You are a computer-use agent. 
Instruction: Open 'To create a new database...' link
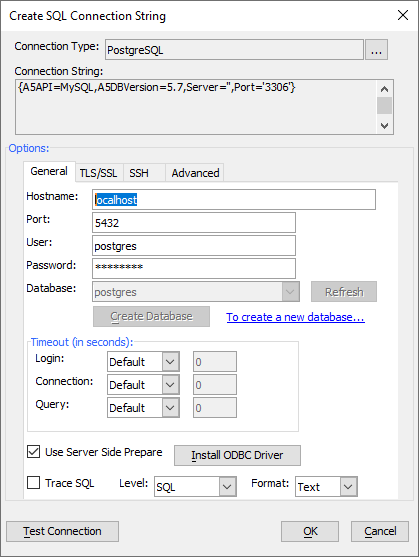295,317
